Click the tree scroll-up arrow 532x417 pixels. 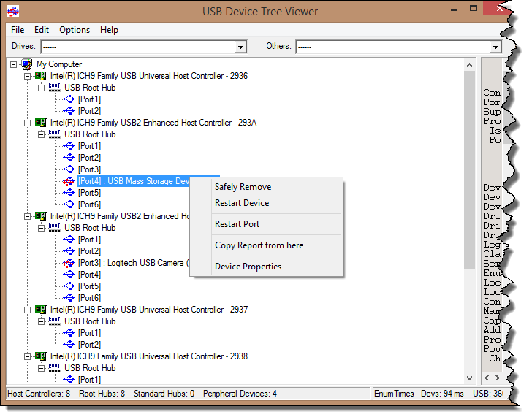470,65
